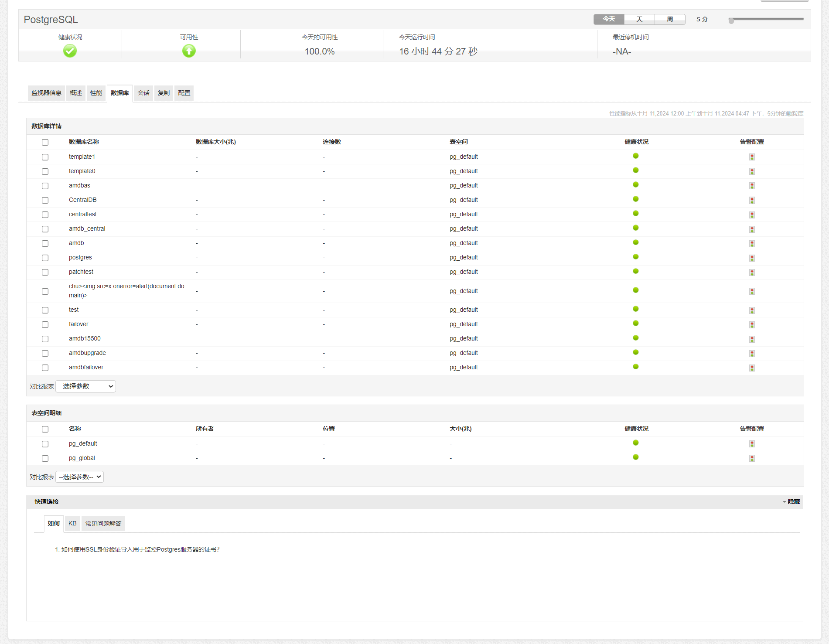Open tablespace comparison report parameter dropdown
Image resolution: width=829 pixels, height=644 pixels.
click(79, 477)
